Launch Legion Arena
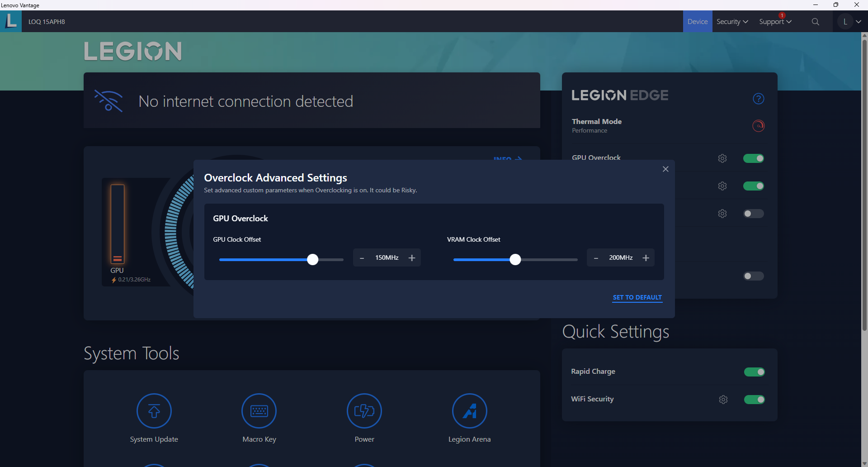The height and width of the screenshot is (467, 868). point(470,419)
